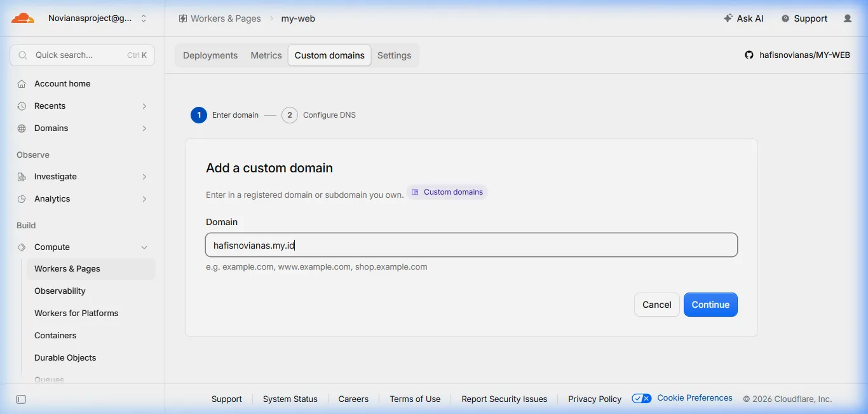Click the Ctrl K shortcut hint
This screenshot has width=868, height=414.
click(137, 55)
